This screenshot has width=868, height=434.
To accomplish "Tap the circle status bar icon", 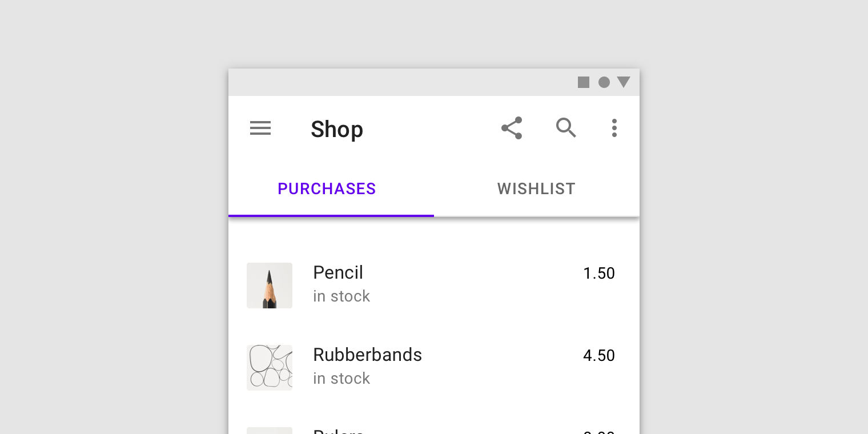I will (604, 82).
